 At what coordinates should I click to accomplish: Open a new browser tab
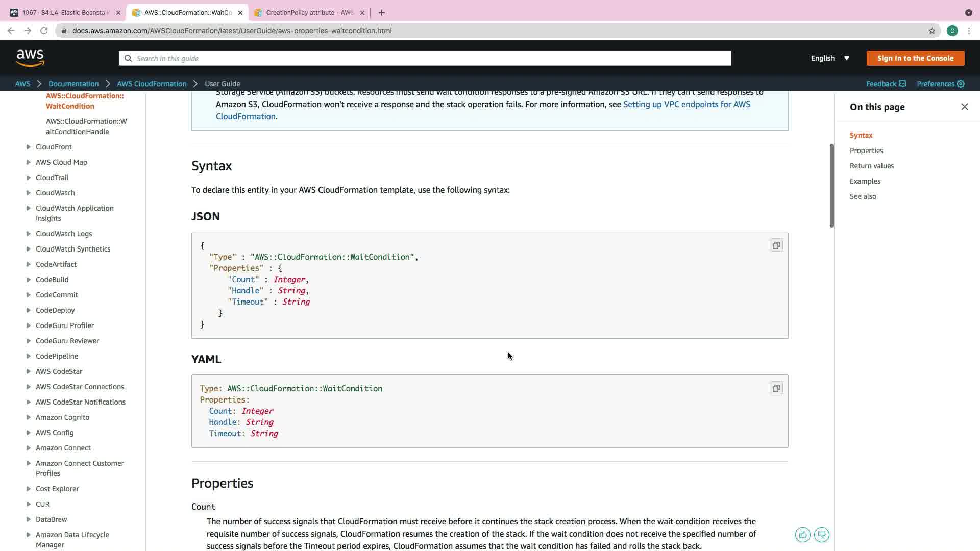click(382, 13)
